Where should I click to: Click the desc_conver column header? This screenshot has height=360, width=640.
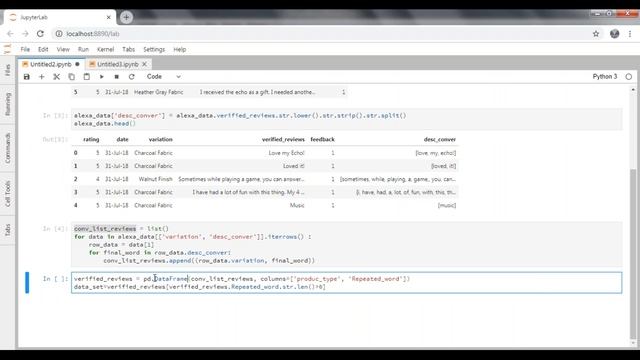point(440,139)
